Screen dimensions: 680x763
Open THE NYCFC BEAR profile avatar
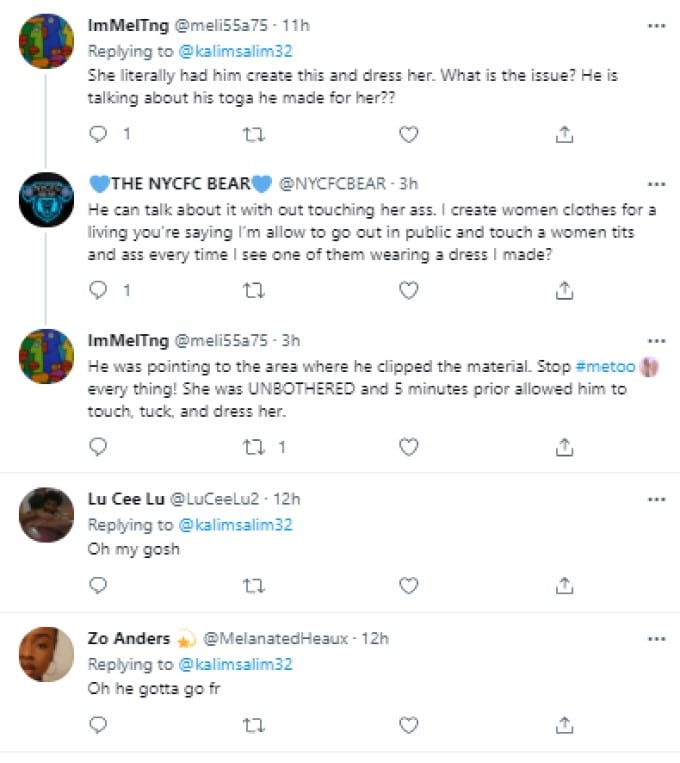pyautogui.click(x=47, y=202)
